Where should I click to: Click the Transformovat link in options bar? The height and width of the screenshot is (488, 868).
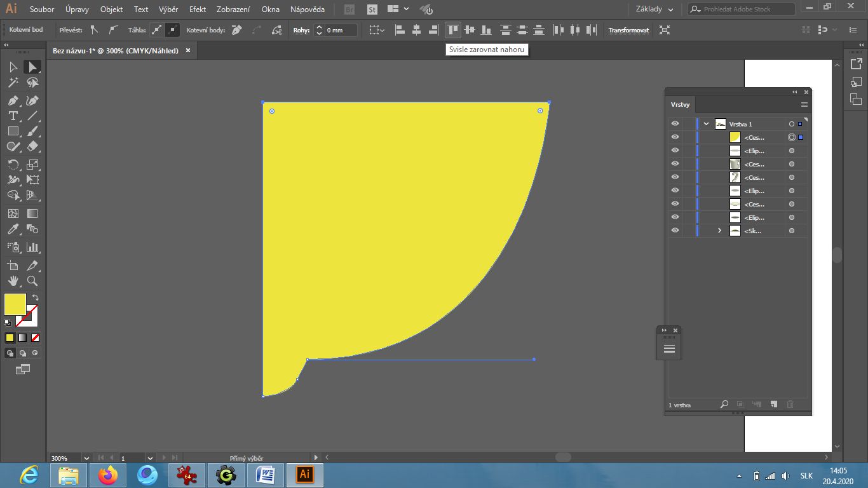pyautogui.click(x=628, y=30)
